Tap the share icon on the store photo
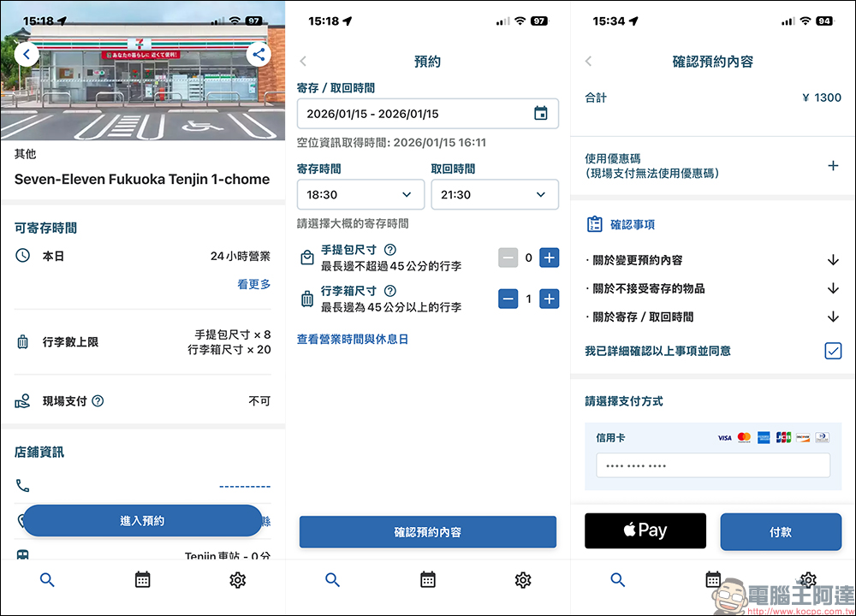 coord(259,54)
